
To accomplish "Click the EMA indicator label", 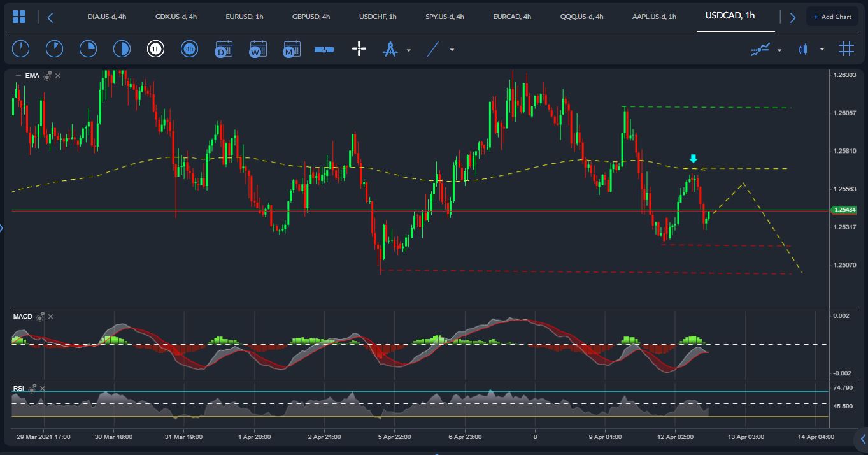I will 32,76.
